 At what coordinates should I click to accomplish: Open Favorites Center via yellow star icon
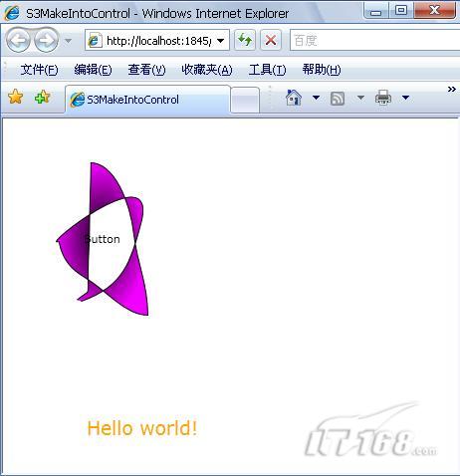tap(15, 97)
